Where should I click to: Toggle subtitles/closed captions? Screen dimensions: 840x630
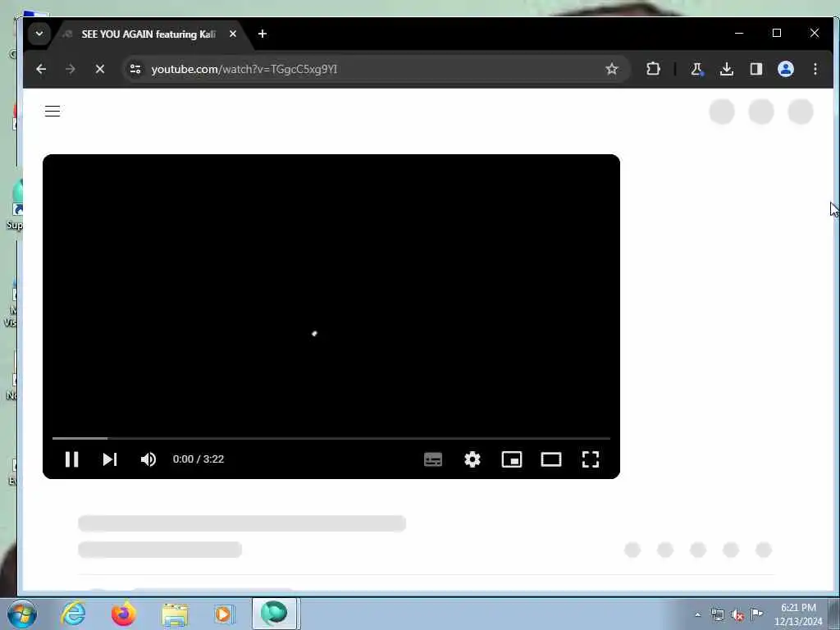pyautogui.click(x=433, y=459)
